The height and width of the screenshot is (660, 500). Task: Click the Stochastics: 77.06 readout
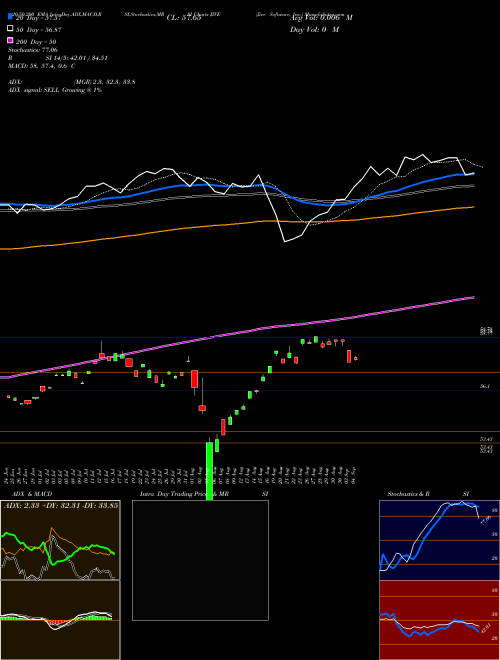[x=33, y=50]
